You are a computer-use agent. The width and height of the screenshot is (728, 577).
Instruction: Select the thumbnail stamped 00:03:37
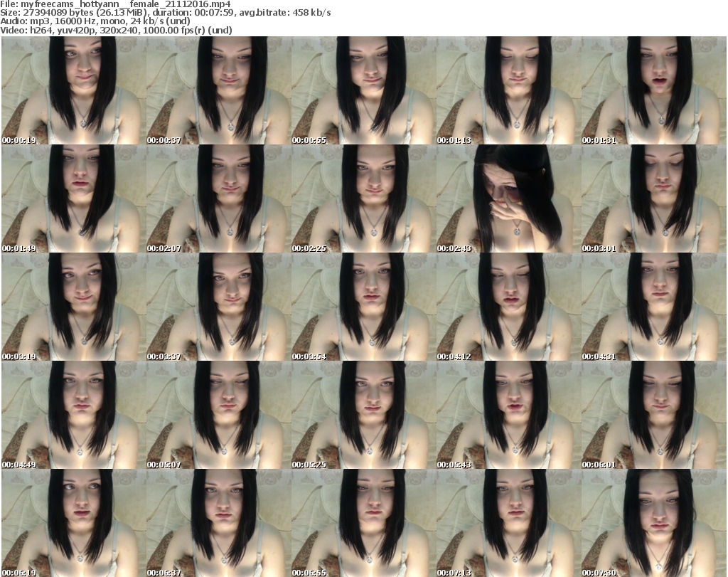click(219, 307)
